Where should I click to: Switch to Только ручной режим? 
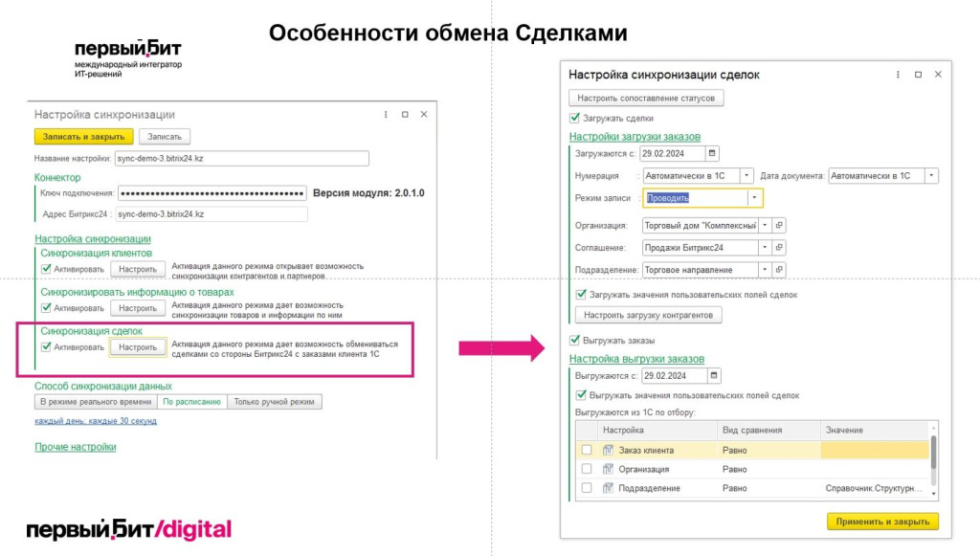coord(275,402)
